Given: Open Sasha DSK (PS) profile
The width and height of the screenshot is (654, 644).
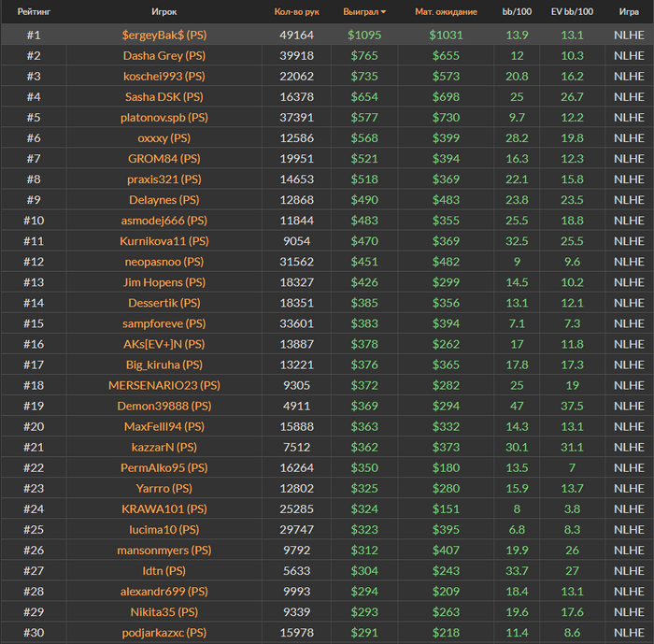Looking at the screenshot, I should tap(164, 96).
